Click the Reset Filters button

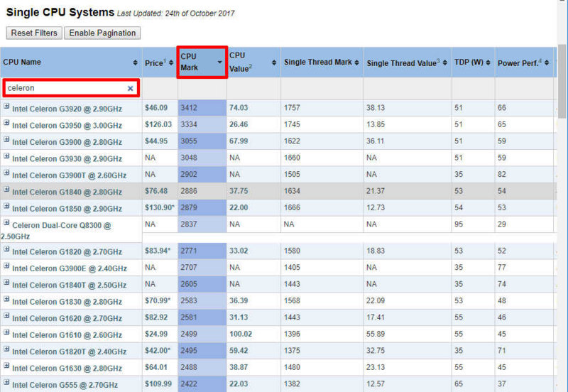34,33
